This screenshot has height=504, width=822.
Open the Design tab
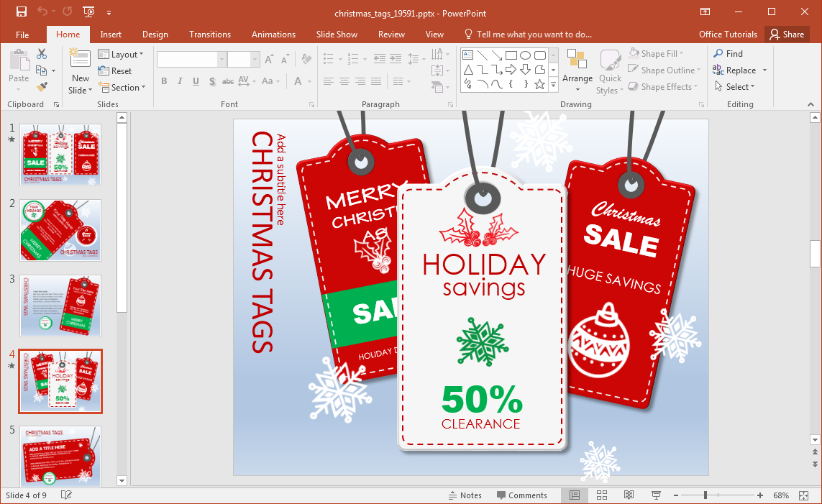tap(155, 35)
